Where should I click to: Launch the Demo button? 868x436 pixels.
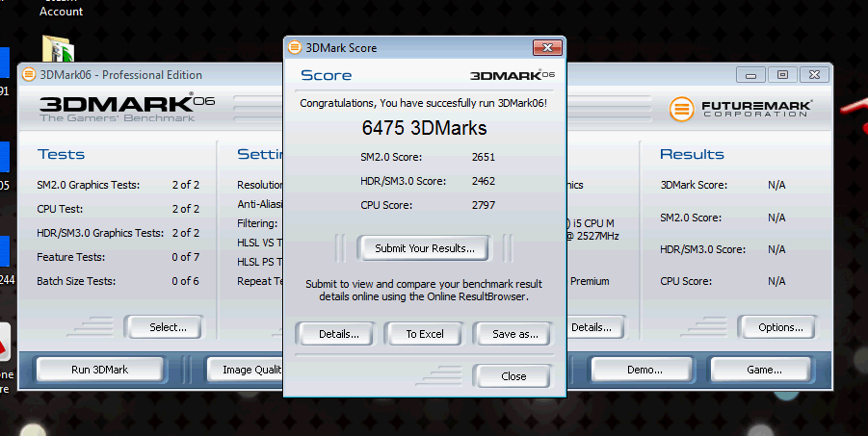coord(644,370)
